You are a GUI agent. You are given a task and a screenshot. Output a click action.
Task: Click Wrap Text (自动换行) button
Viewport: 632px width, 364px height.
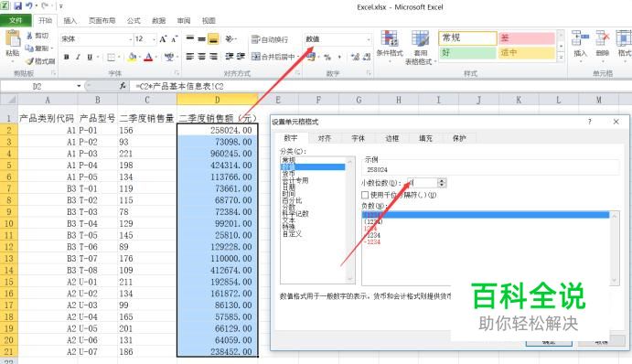coord(270,39)
